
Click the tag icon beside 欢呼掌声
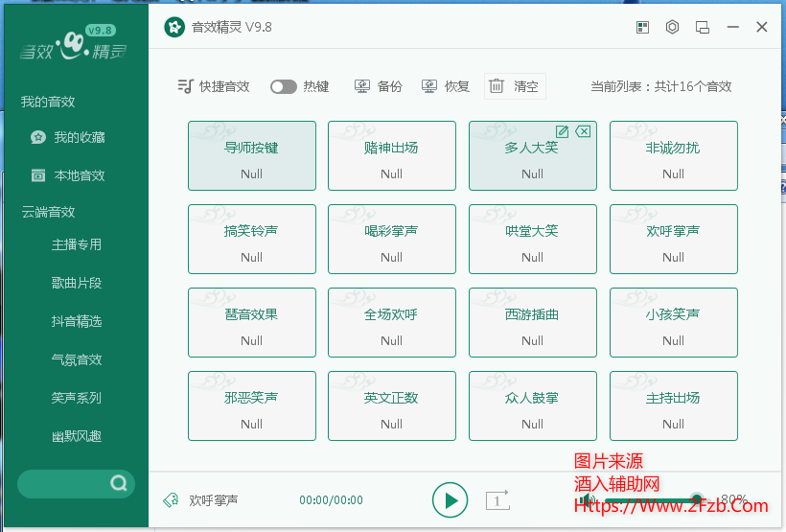tap(171, 500)
